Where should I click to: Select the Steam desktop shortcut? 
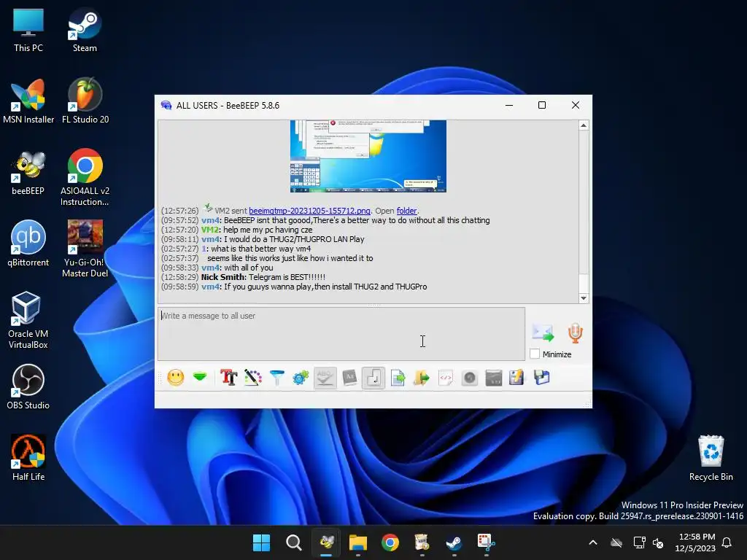tap(85, 30)
